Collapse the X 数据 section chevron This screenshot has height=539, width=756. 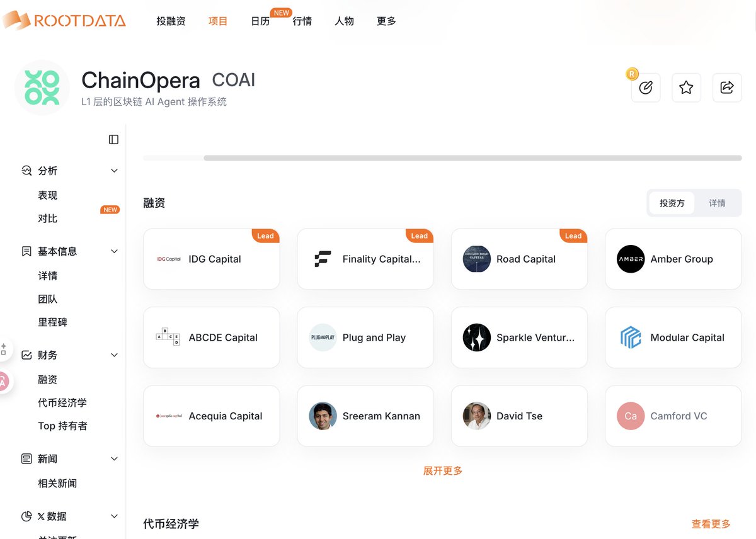[x=114, y=516]
